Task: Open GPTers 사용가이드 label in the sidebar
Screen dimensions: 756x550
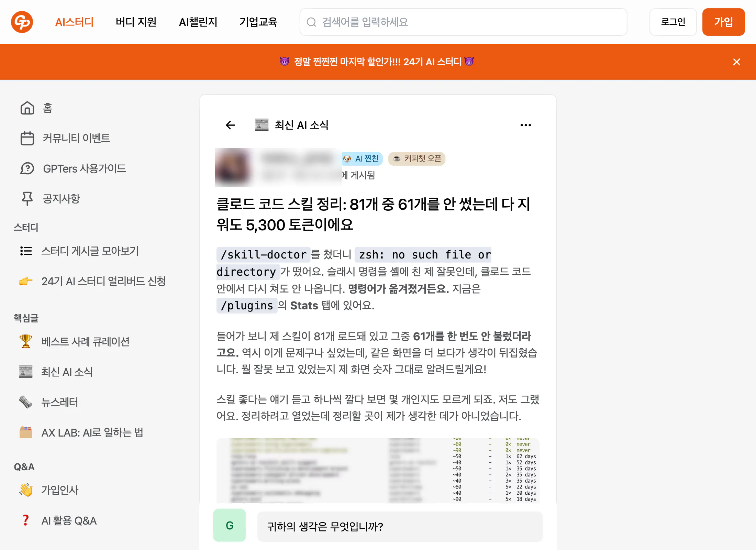Action: pos(85,168)
